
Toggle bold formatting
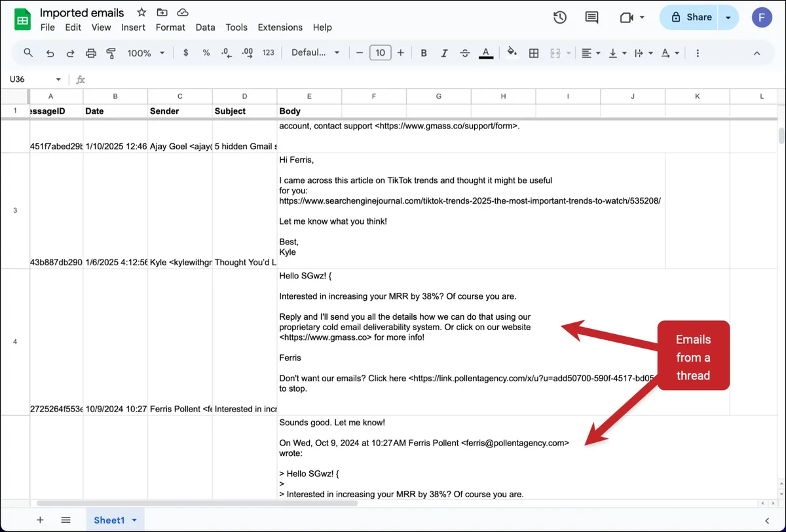424,53
